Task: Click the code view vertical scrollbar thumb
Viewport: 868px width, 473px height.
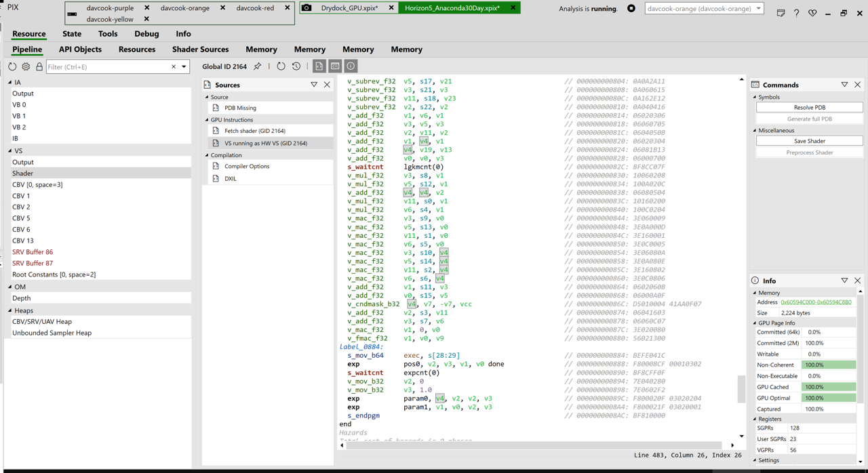Action: 741,389
